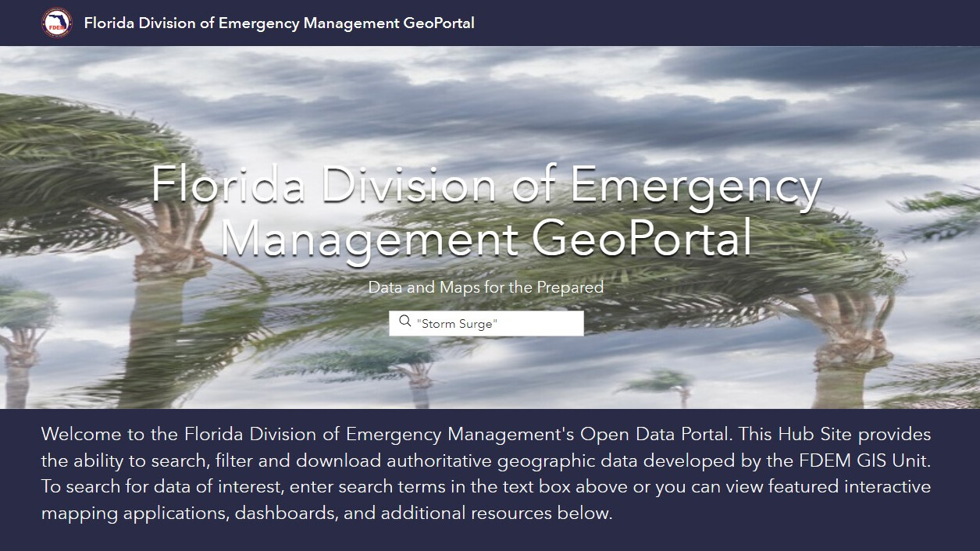980x551 pixels.
Task: Click the large hero heading's "Management GeoPortal" line
Action: point(486,239)
